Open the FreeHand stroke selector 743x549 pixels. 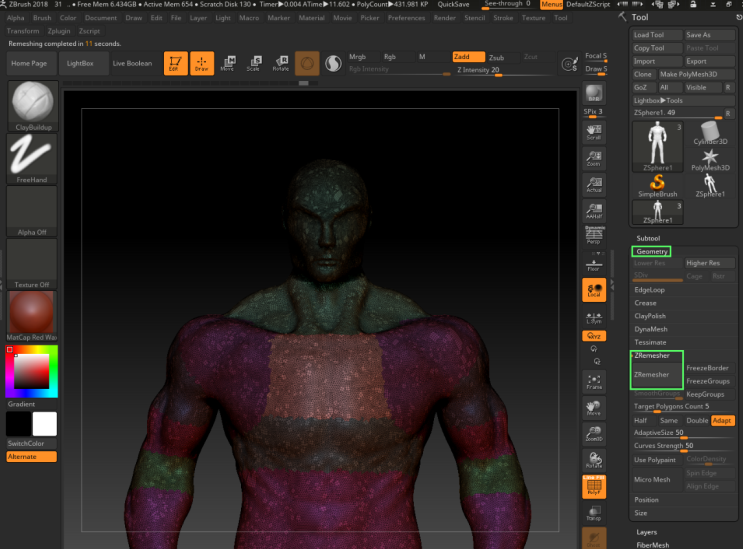(x=32, y=159)
